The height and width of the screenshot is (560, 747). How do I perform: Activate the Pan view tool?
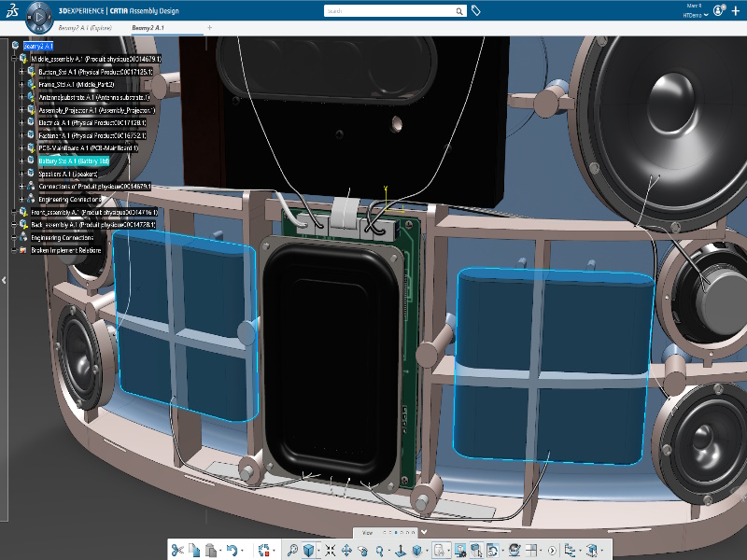(x=347, y=551)
